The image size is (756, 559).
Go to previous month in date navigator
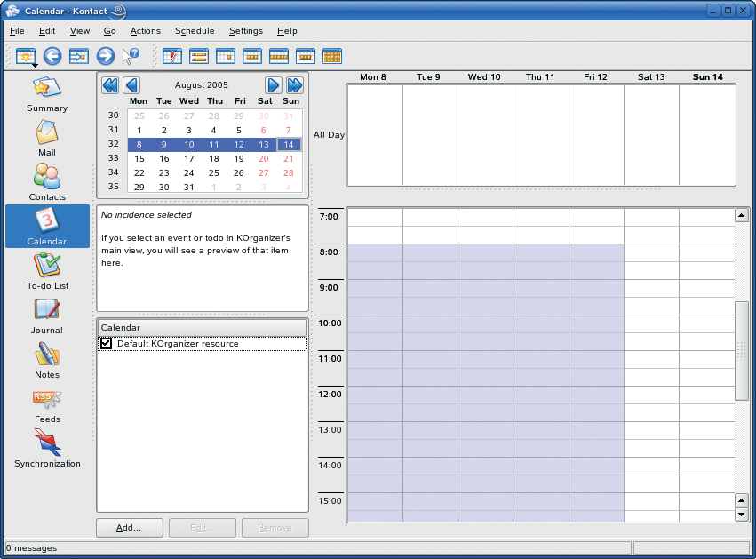click(131, 85)
